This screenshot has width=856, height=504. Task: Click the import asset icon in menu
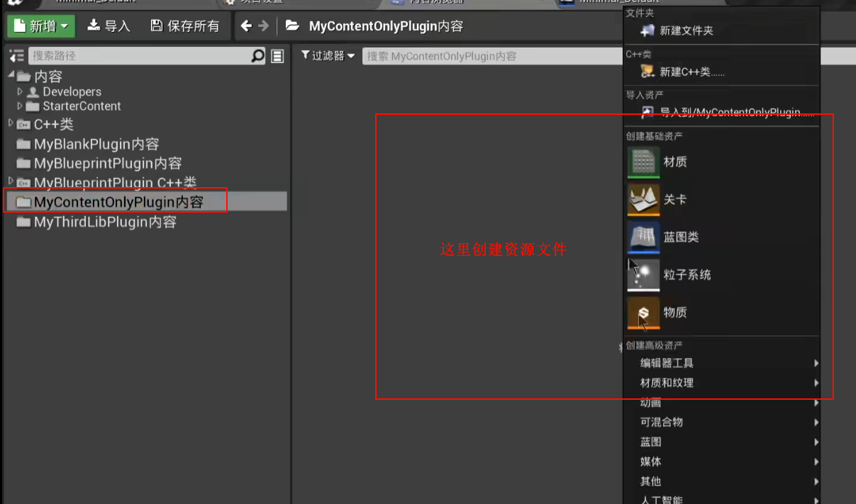(647, 112)
